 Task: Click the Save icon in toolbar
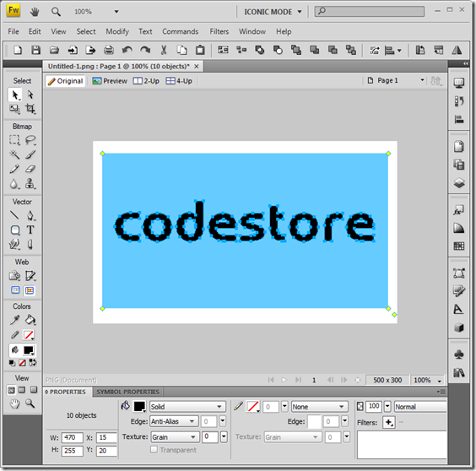(35, 50)
